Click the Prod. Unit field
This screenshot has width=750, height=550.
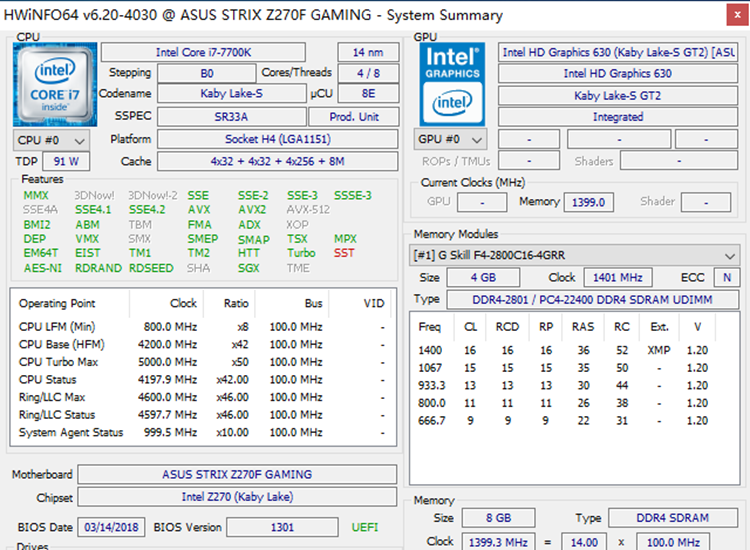tap(354, 117)
